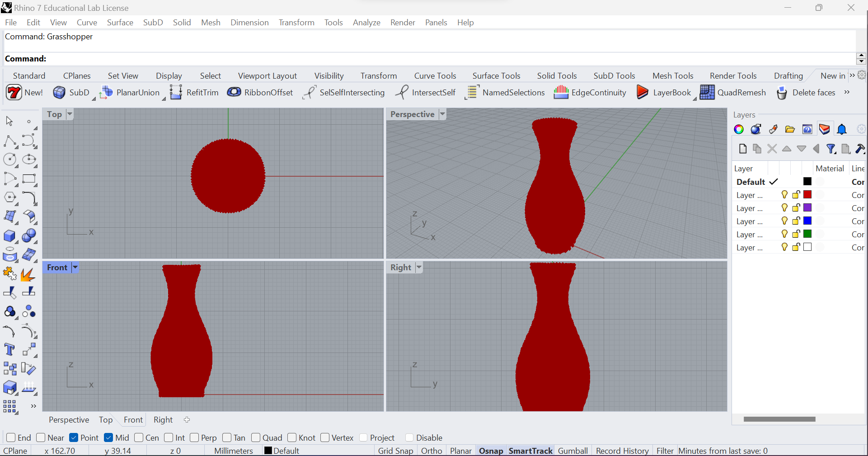Activate the RibbonOffset tool
This screenshot has width=868, height=456.
click(260, 92)
